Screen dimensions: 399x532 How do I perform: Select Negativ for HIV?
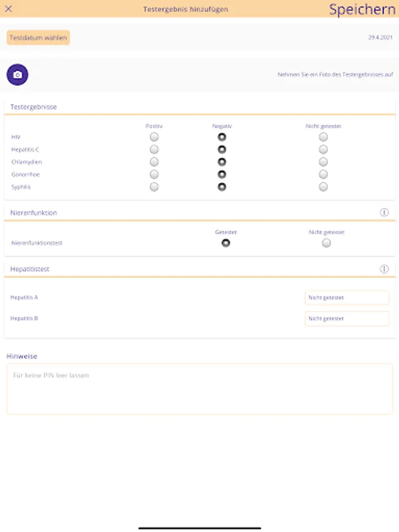point(222,137)
